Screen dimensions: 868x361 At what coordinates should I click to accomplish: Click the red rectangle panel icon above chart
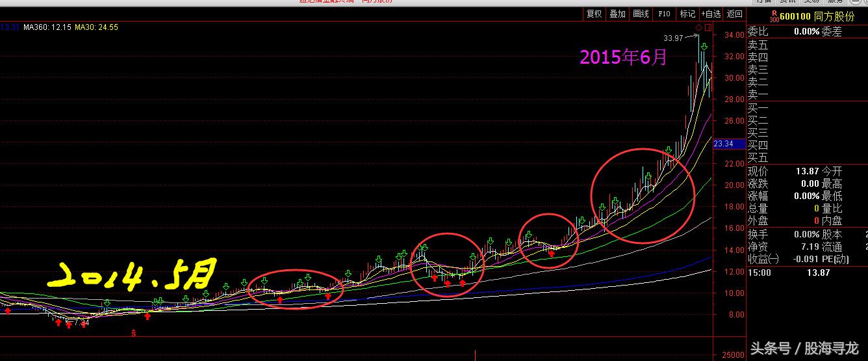[708, 27]
